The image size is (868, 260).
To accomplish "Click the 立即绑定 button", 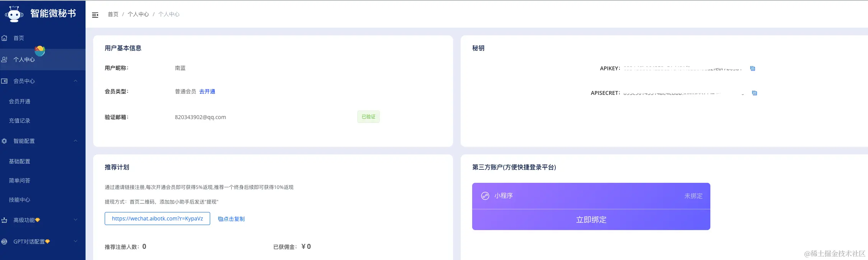I will [591, 220].
